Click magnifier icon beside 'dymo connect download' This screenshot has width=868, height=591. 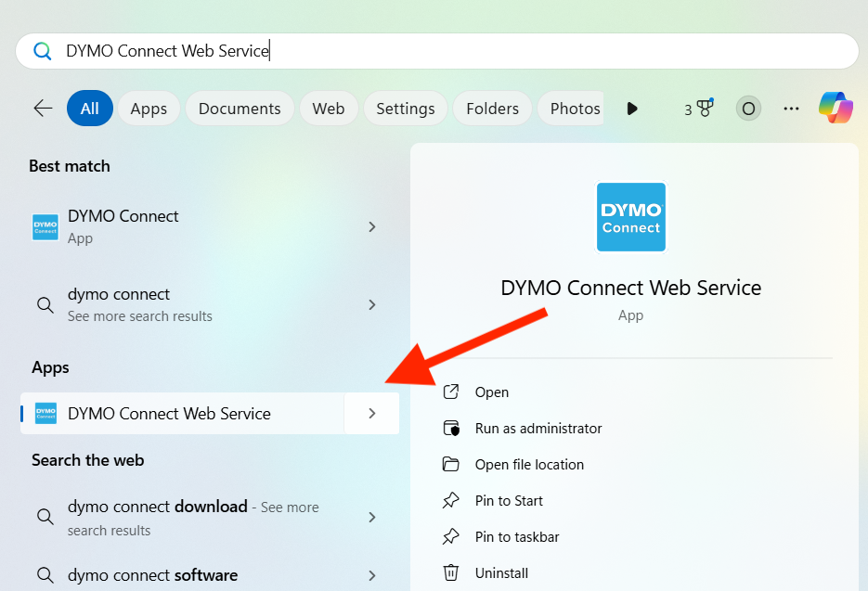click(x=45, y=517)
